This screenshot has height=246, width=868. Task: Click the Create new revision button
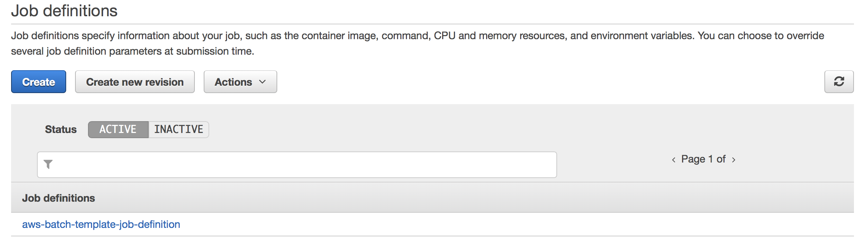(135, 82)
